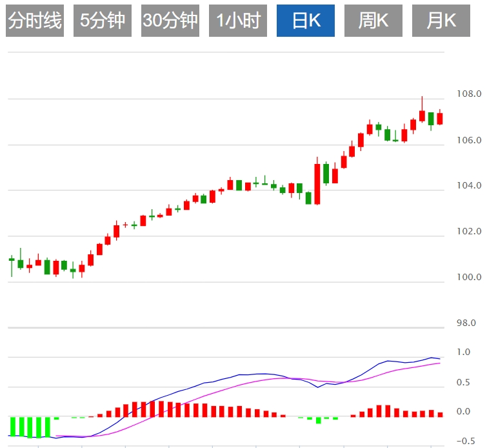Switch to the 周K weekly chart
Viewport: 487px width, 448px height.
point(373,21)
